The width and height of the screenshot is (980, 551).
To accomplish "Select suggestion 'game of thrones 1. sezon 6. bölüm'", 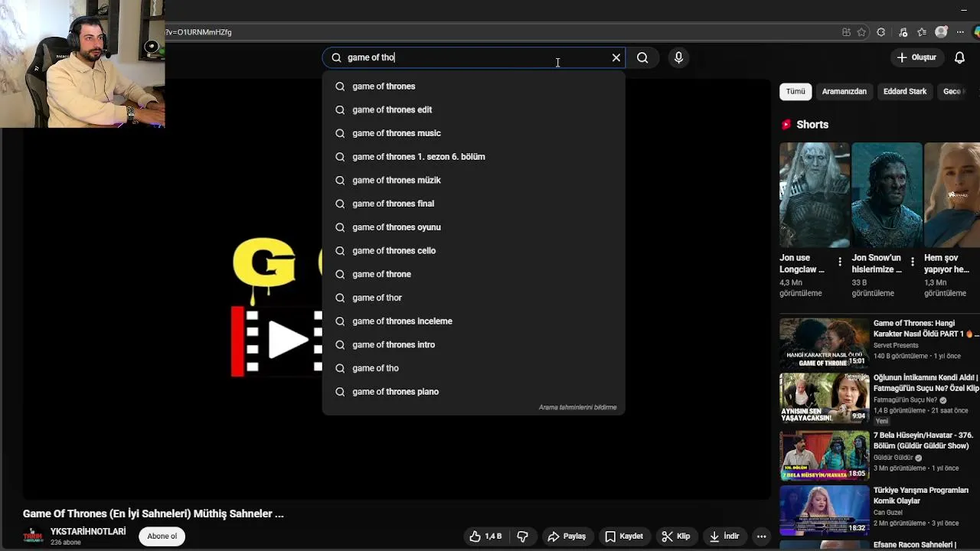I will pyautogui.click(x=474, y=157).
